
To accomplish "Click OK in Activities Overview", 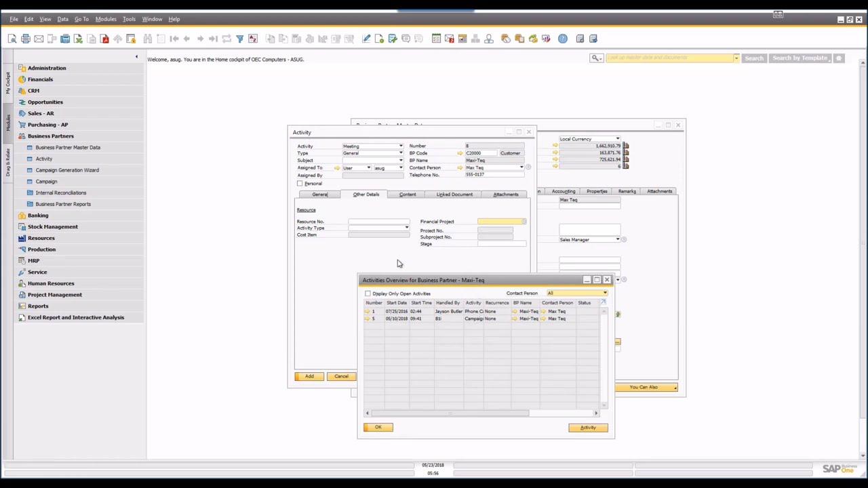I will 378,427.
